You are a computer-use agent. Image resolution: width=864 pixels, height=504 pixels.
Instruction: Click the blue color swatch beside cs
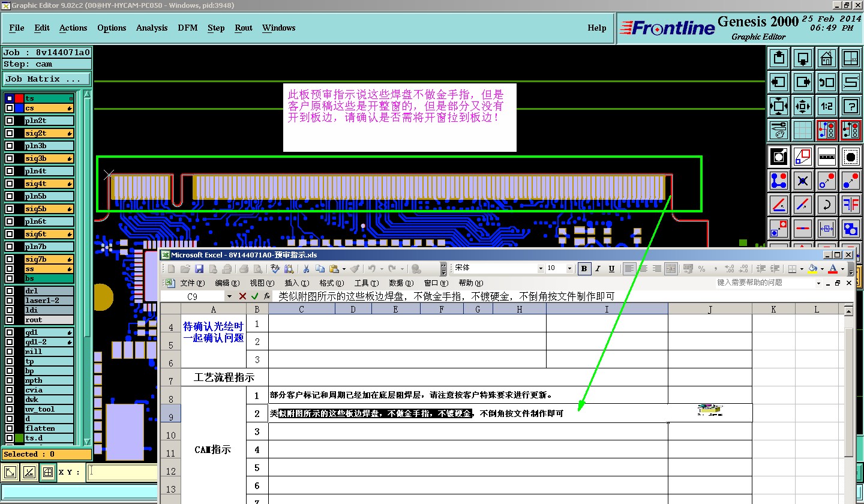coord(19,108)
